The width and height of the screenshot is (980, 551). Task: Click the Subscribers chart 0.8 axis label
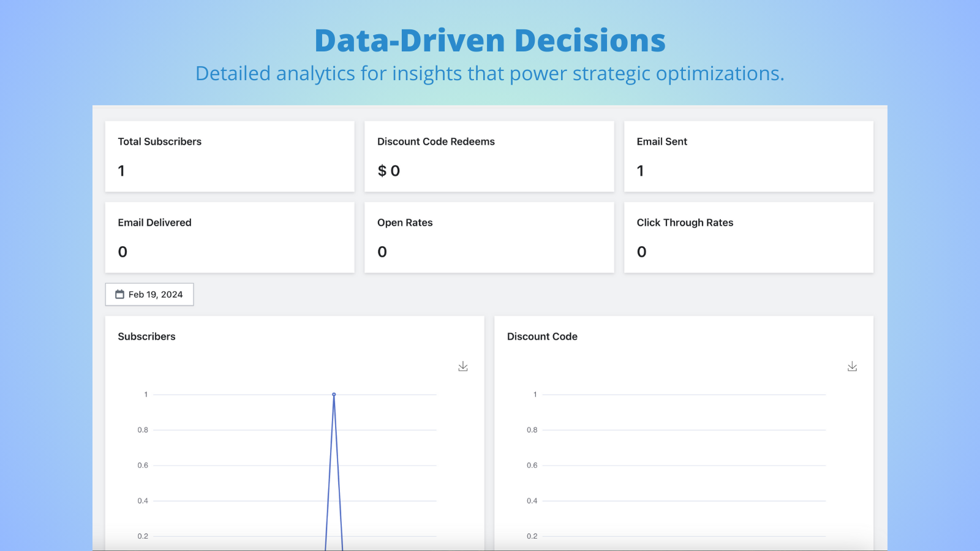point(143,430)
